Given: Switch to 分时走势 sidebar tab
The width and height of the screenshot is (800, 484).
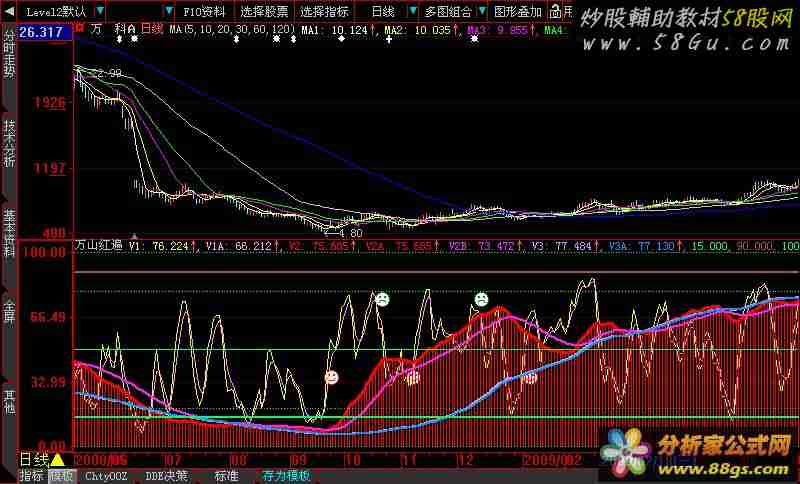Looking at the screenshot, I should (x=9, y=54).
